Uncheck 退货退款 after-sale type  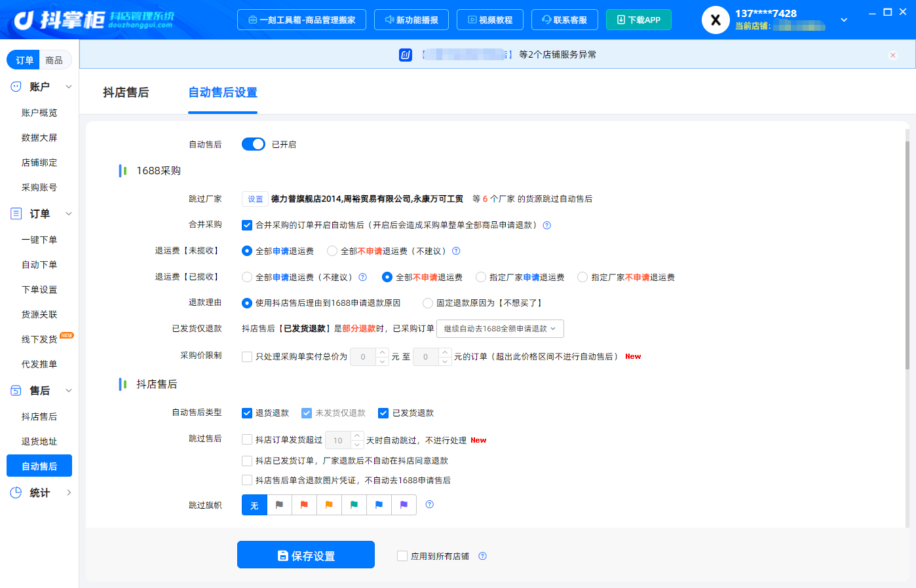click(247, 413)
